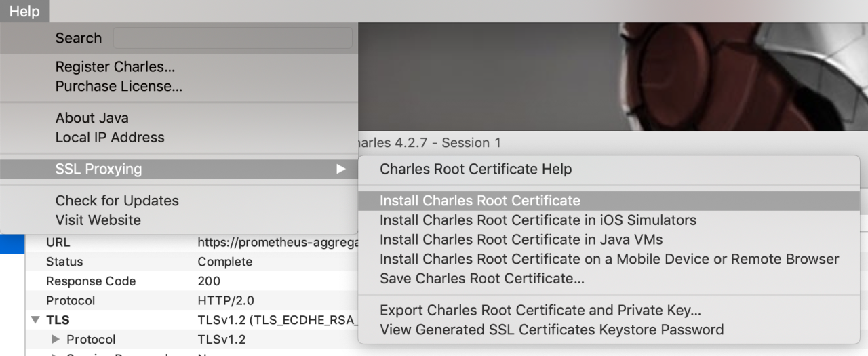The width and height of the screenshot is (868, 356).
Task: Click the prometheus URL value
Action: 278,243
